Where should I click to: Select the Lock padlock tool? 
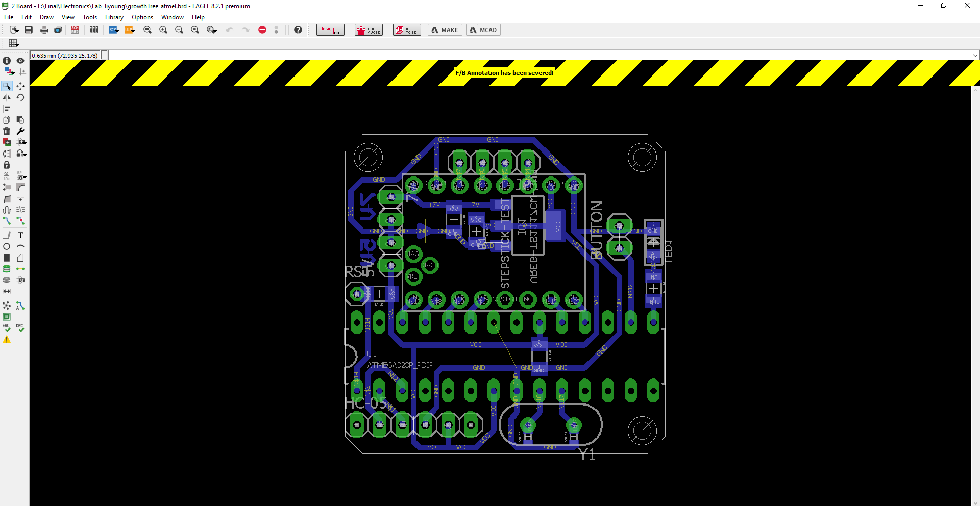(x=7, y=165)
